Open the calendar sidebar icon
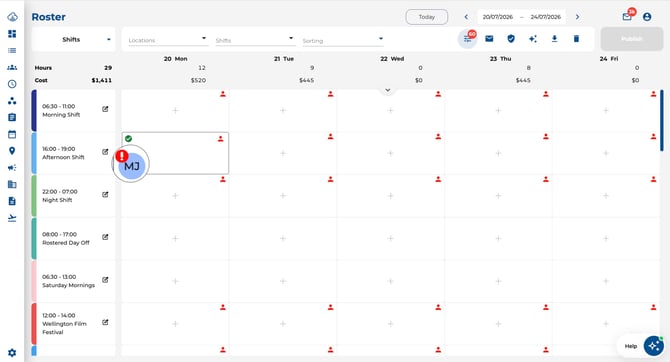This screenshot has width=670, height=362. 12,134
